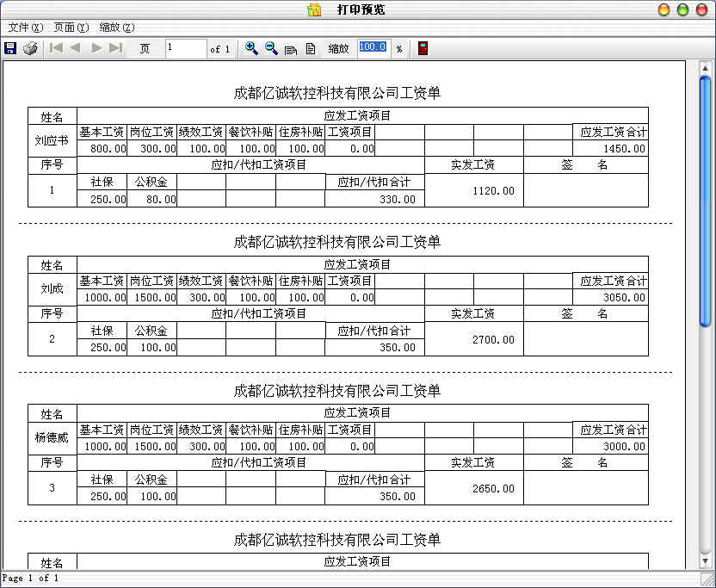Click the green window button in title bar

click(682, 9)
